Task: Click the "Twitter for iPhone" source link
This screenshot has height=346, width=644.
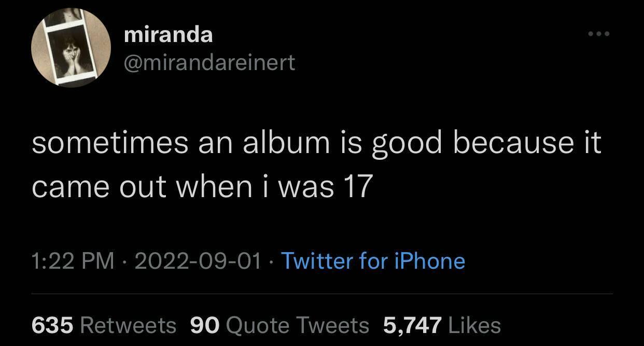Action: [373, 260]
